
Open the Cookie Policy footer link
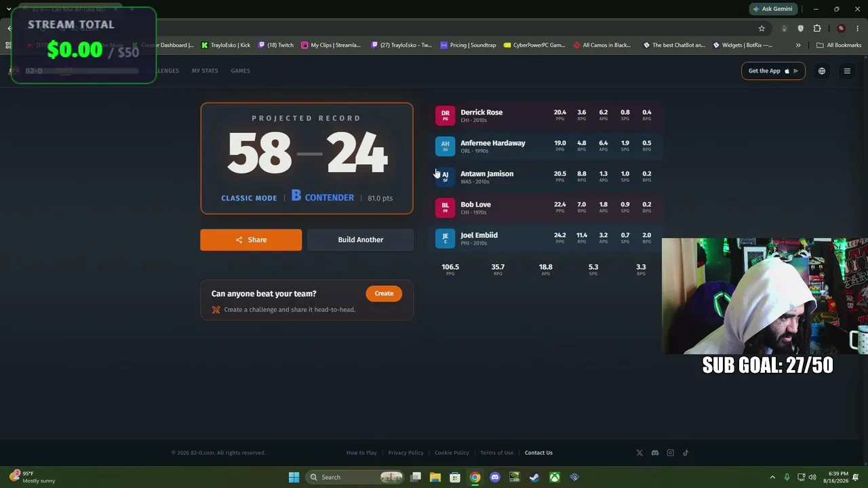[452, 453]
